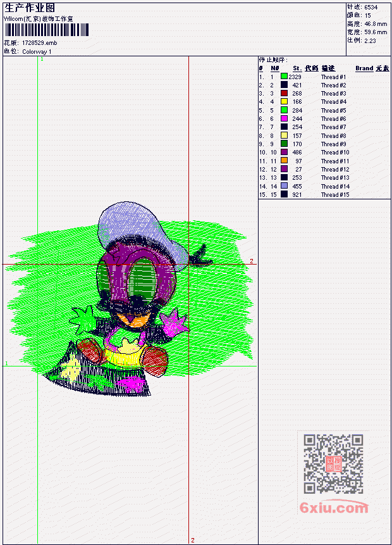Click the 描述 column header
This screenshot has height=545, width=392.
coord(328,68)
